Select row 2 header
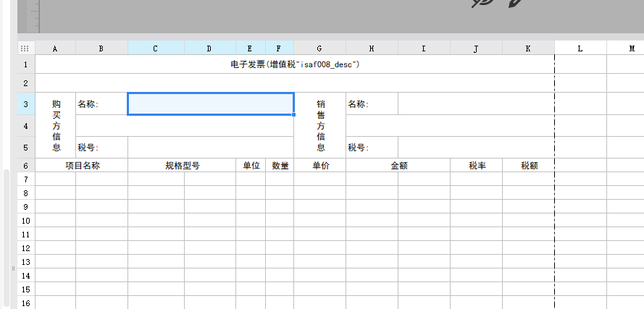Viewport: 644px width, 309px height. point(26,83)
